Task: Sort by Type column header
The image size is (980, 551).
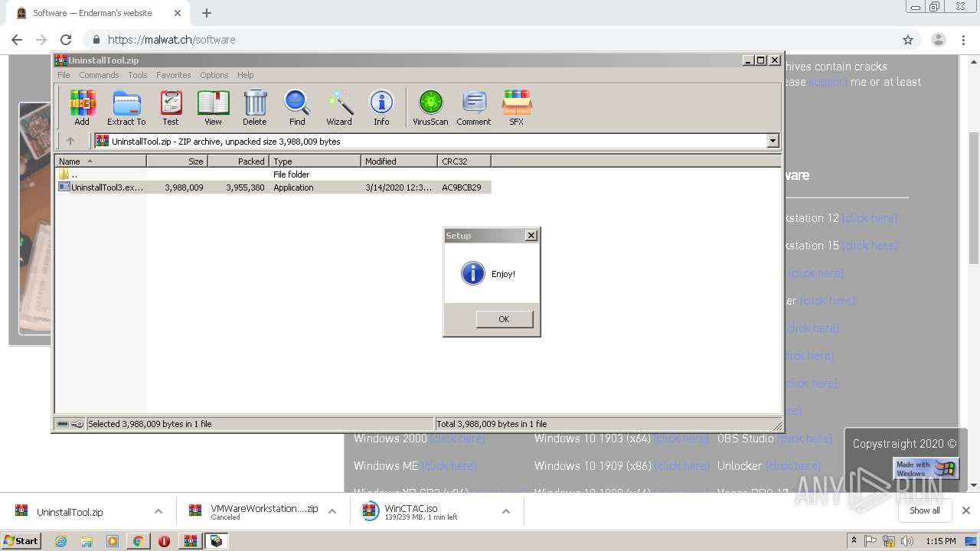Action: tap(315, 161)
